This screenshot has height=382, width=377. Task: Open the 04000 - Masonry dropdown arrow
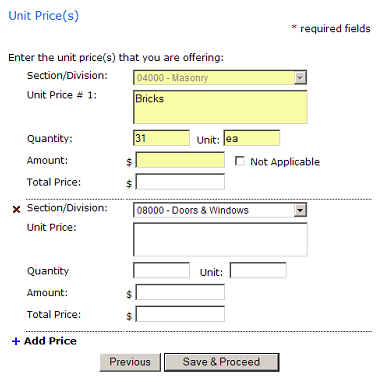300,78
